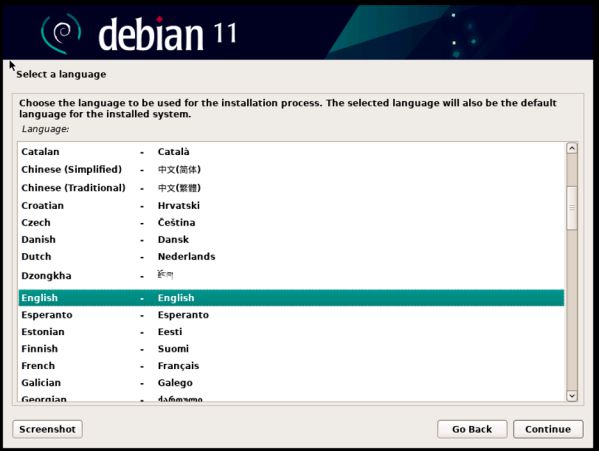Choose Esperanto as installation language

point(291,315)
